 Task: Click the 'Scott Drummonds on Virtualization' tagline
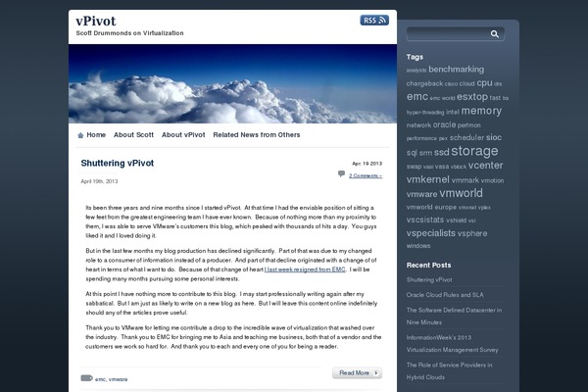(129, 33)
